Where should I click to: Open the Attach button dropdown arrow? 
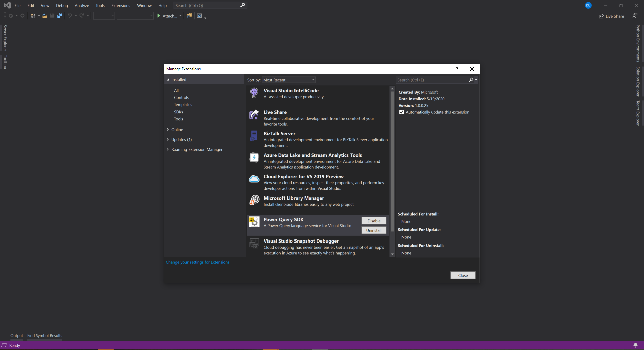[180, 16]
